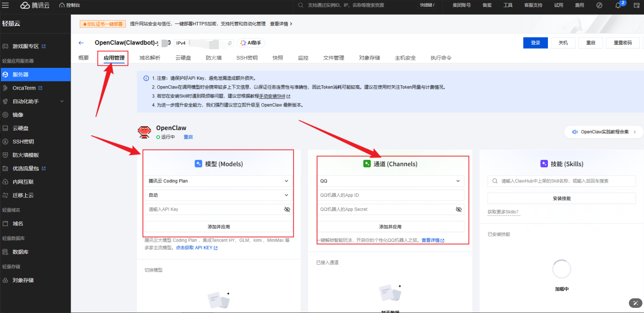Viewport: 644px width, 313px height.
Task: Open the 客服支持 top menu
Action: tap(533, 5)
